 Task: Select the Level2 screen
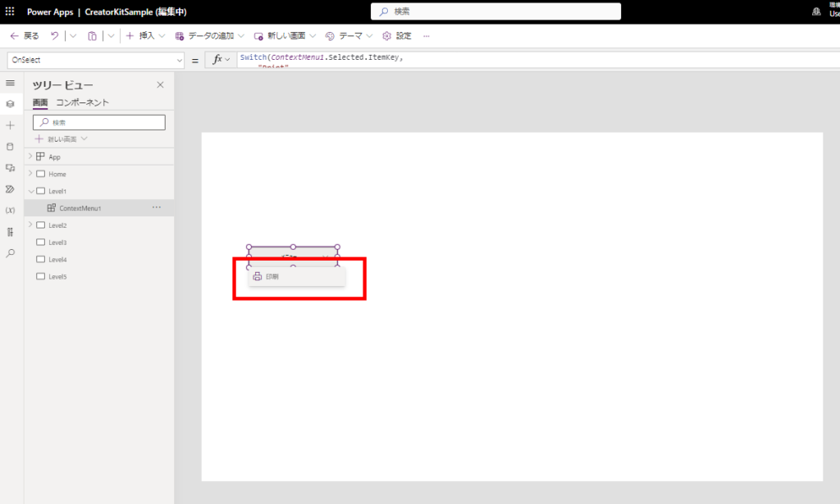click(x=57, y=225)
